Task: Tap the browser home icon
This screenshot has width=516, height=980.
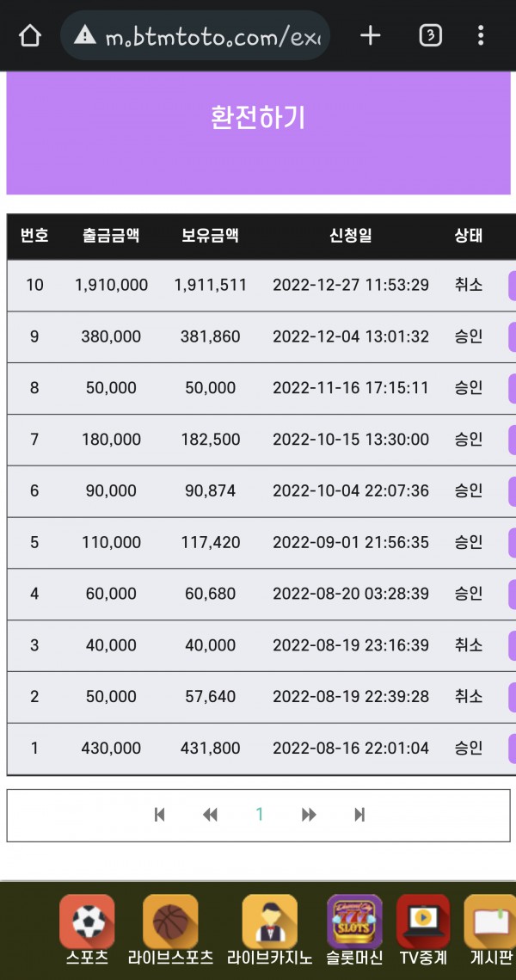Action: (30, 36)
